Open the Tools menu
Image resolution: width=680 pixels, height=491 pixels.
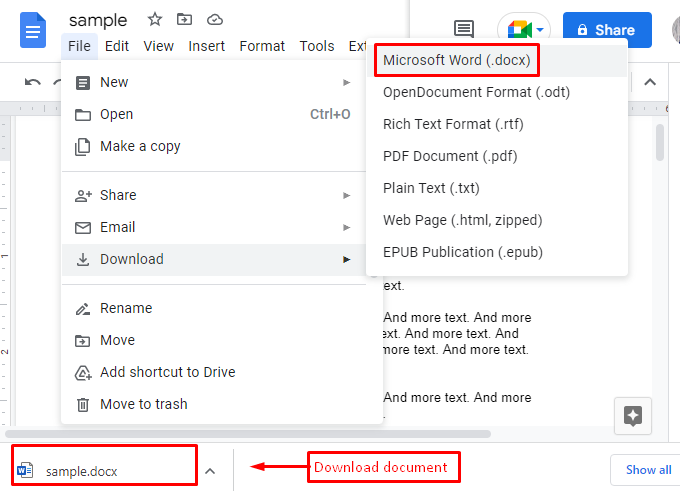(x=317, y=46)
